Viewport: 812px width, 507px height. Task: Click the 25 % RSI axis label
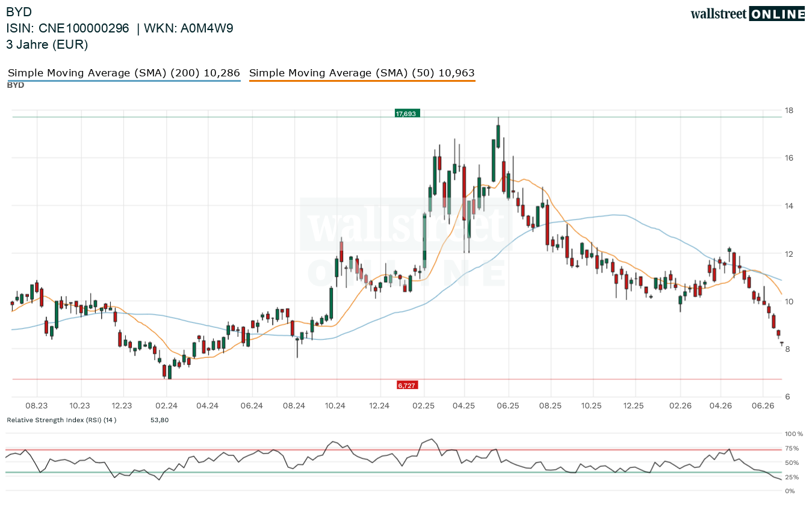[792, 478]
